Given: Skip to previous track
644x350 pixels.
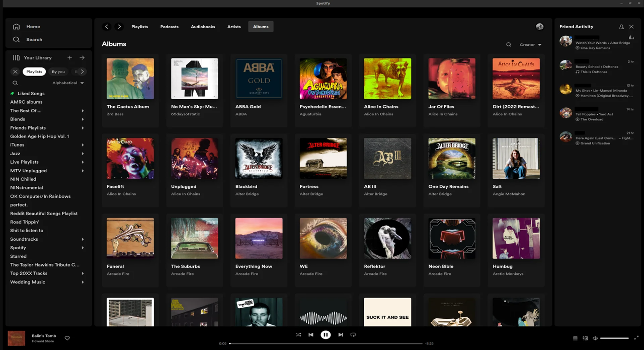Looking at the screenshot, I should (x=311, y=334).
